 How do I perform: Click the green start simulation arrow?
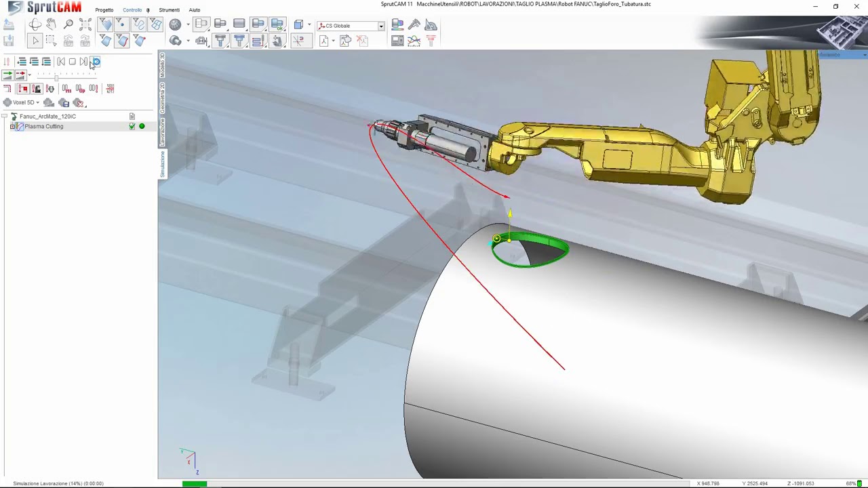7,75
